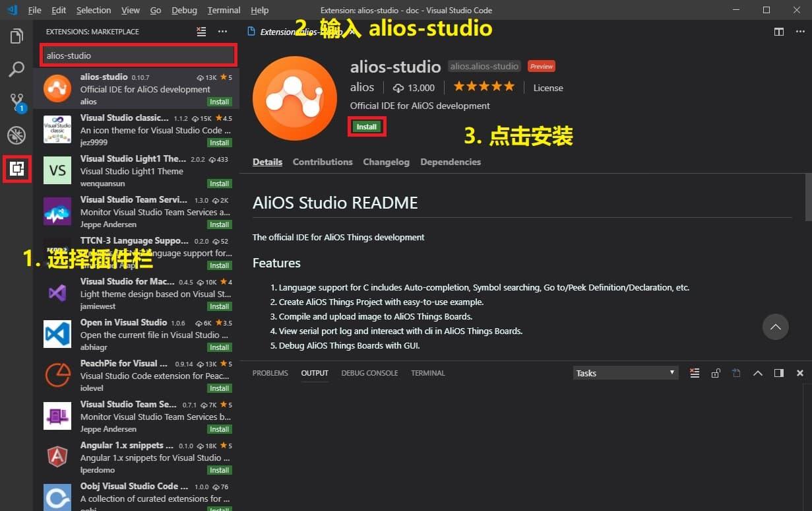Viewport: 812px width, 511px height.
Task: Open Extensions panel more actions menu
Action: tap(222, 32)
